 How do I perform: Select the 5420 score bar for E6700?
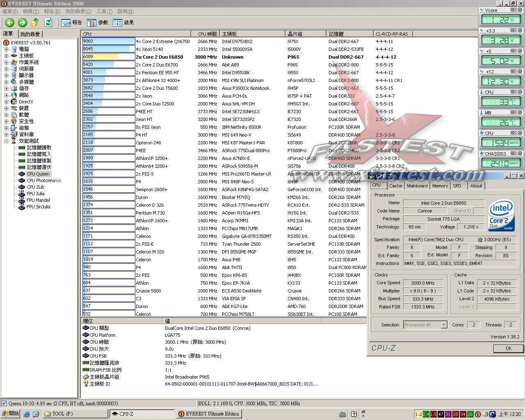[x=109, y=65]
